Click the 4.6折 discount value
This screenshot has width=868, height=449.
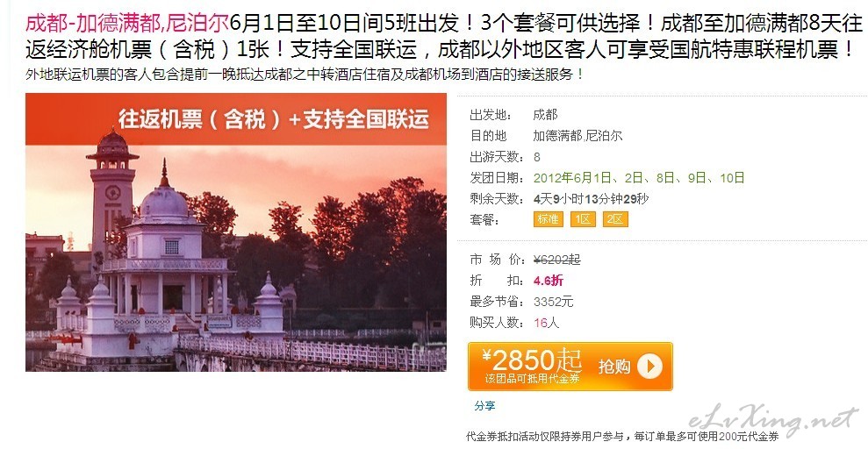click(x=548, y=281)
